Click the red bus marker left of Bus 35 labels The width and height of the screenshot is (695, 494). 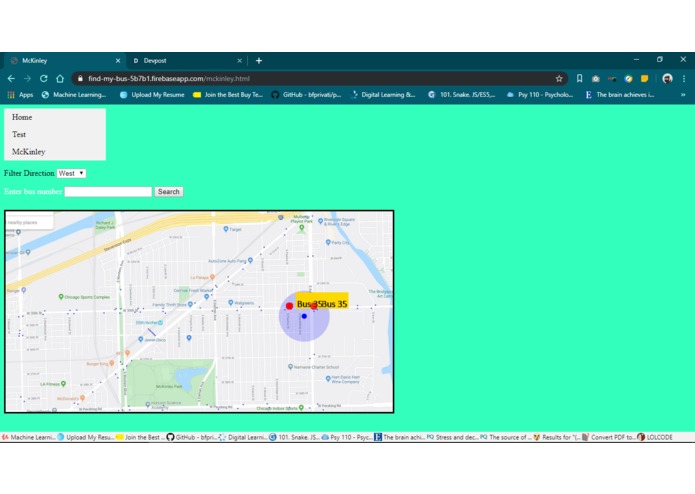coord(289,306)
